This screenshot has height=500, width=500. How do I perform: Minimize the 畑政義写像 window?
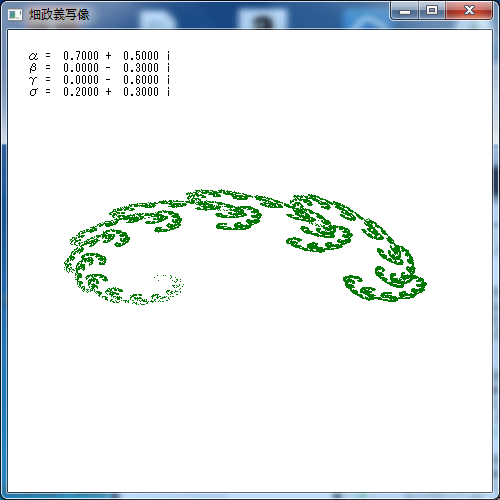point(405,11)
